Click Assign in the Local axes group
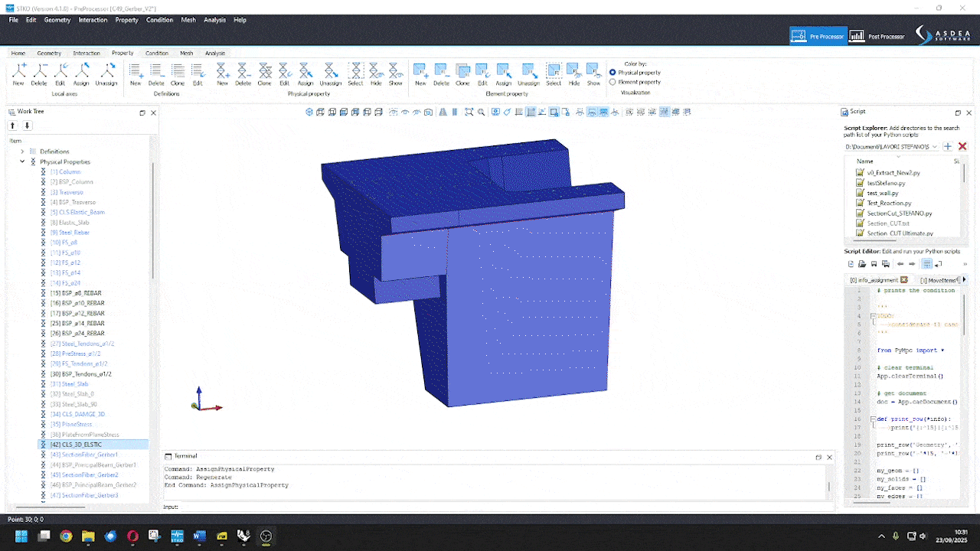Viewport: 980px width, 551px height. click(81, 74)
